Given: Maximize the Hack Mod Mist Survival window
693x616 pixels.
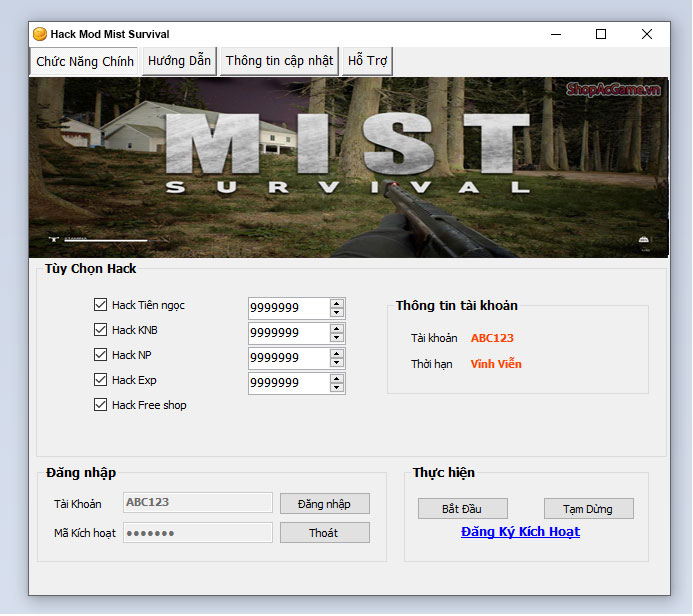Looking at the screenshot, I should [x=601, y=34].
